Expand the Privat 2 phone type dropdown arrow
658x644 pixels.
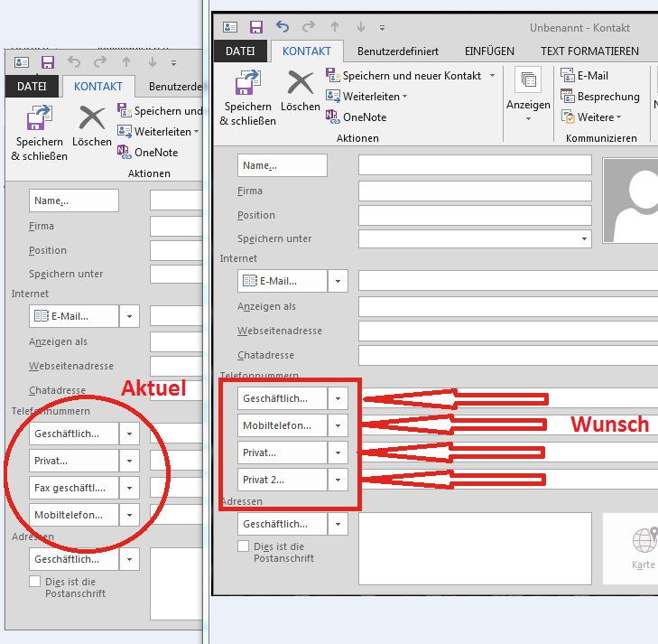tap(338, 479)
